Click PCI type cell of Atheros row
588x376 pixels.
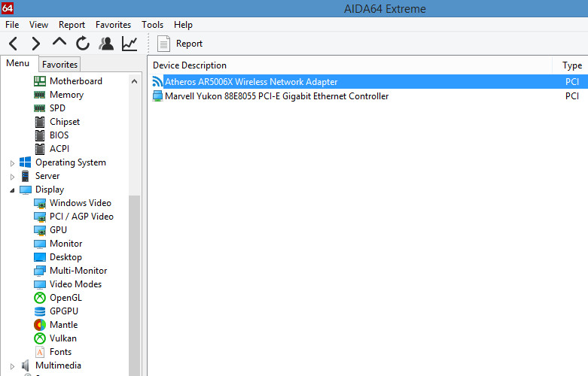(572, 82)
